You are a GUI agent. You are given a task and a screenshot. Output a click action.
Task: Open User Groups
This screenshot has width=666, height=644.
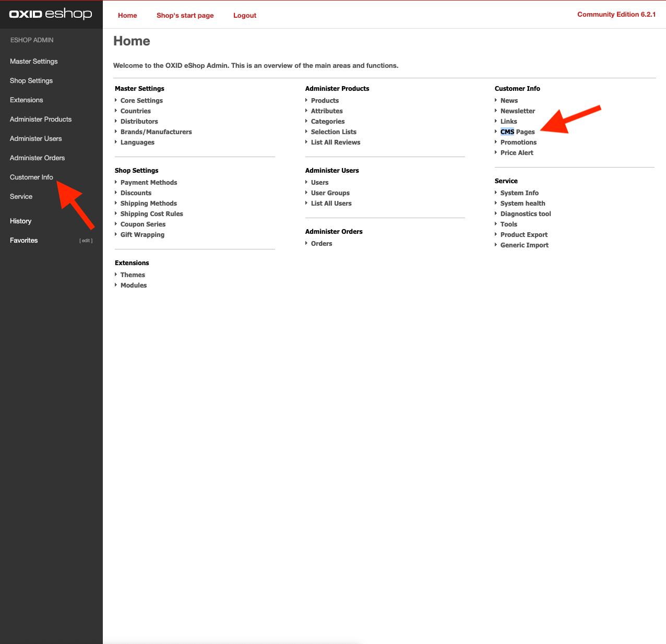pos(330,193)
